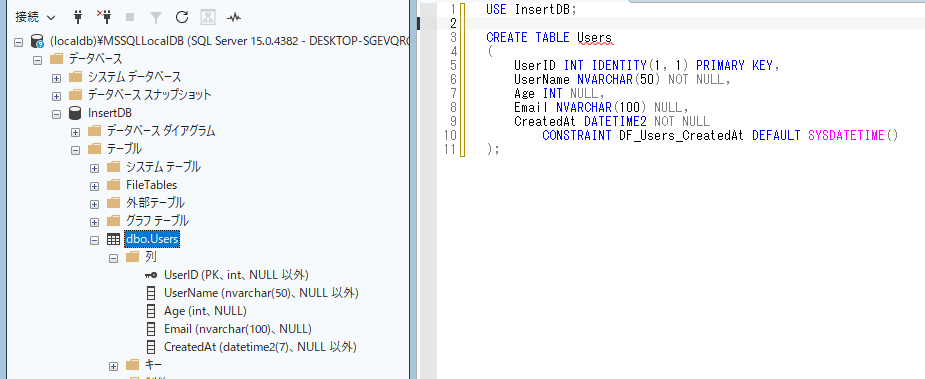Select the dbo.Users table

[x=152, y=239]
